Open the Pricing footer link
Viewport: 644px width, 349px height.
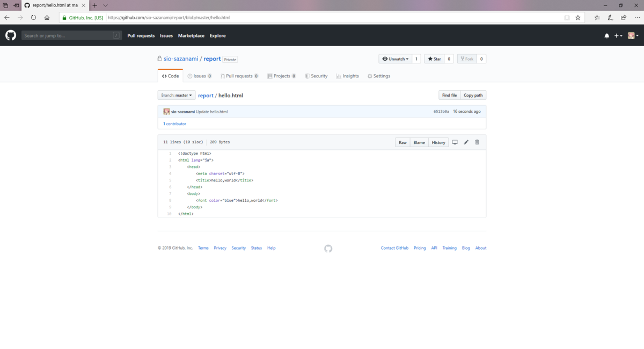coord(420,248)
